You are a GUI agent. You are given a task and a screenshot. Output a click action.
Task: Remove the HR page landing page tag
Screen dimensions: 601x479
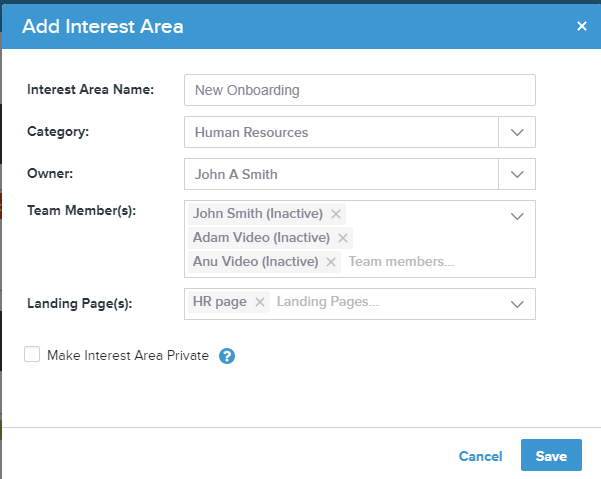260,302
